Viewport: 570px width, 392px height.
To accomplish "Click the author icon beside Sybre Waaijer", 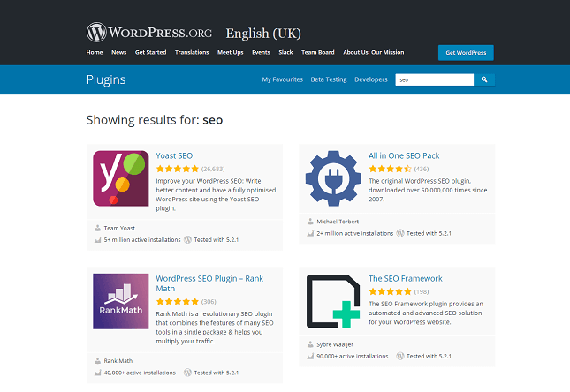I will coord(310,344).
